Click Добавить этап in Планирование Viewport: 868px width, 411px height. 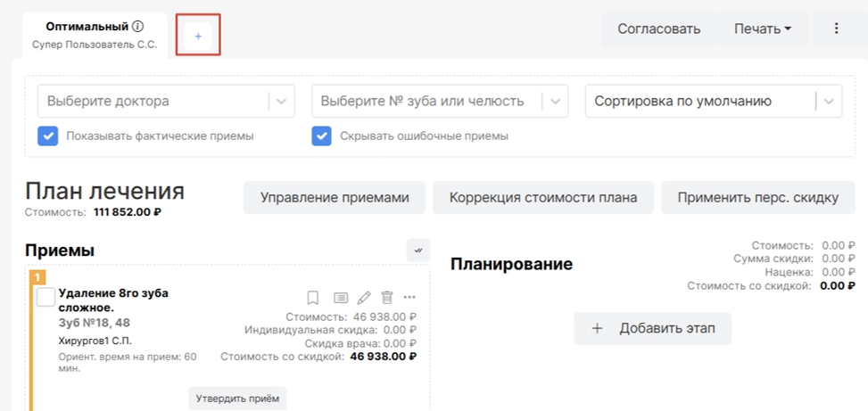pyautogui.click(x=653, y=328)
